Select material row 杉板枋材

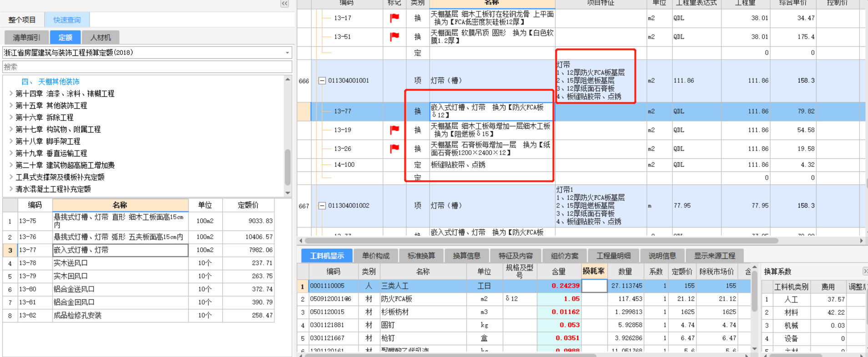[523, 312]
